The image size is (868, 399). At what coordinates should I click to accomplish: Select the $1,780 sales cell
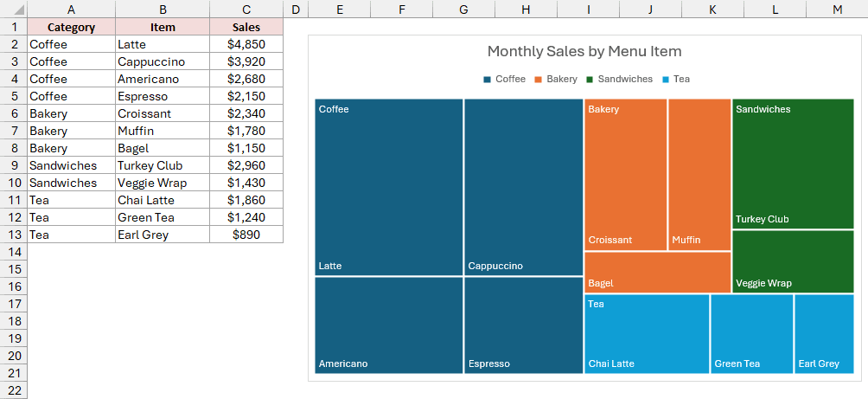point(246,131)
